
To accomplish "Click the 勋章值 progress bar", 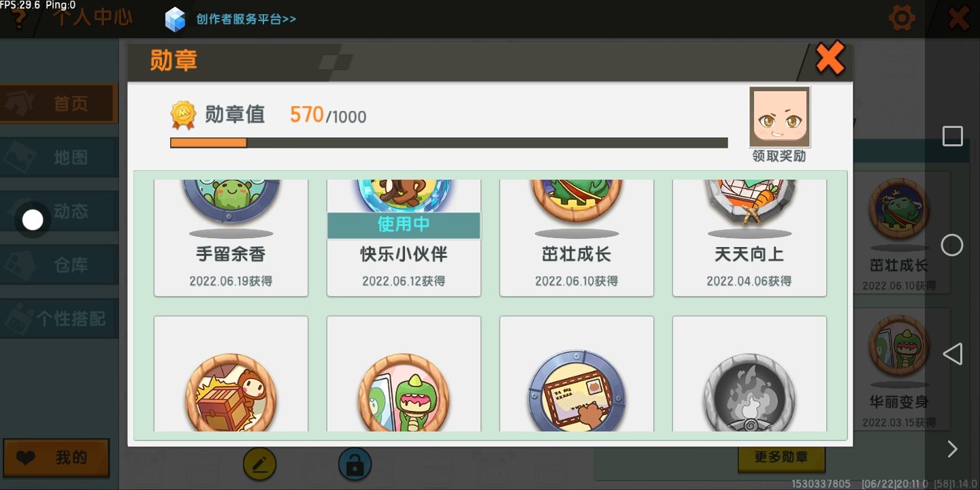I will [449, 143].
